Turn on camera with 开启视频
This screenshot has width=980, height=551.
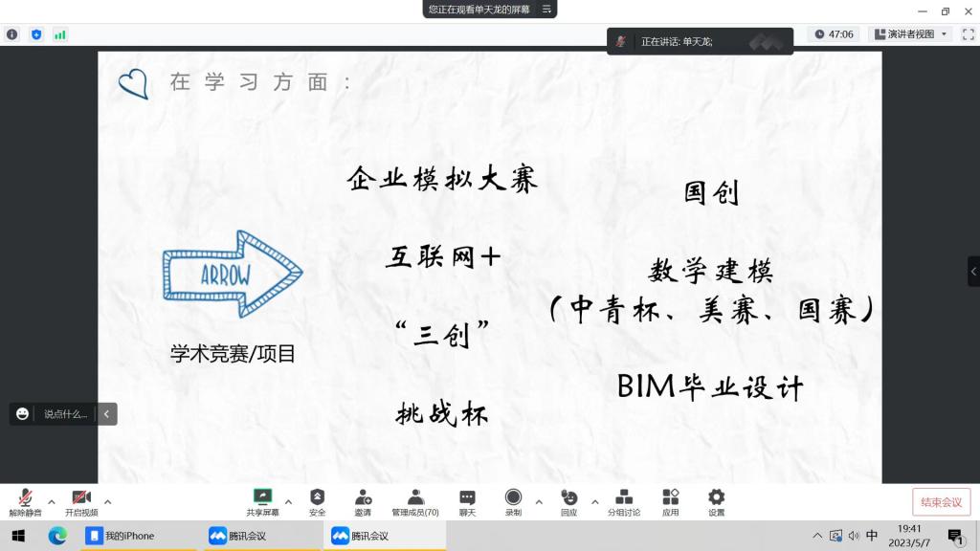pos(81,501)
